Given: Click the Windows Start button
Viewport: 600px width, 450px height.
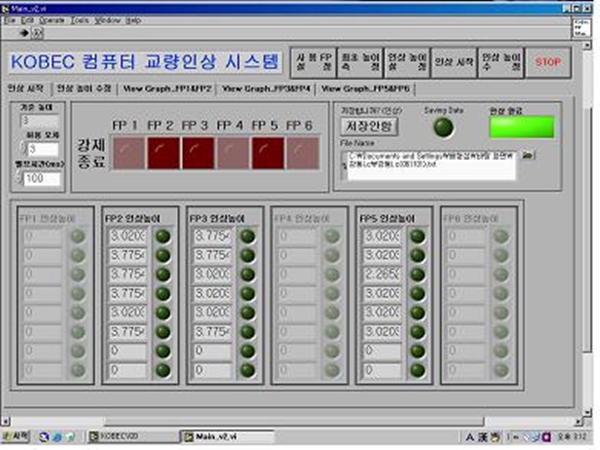Looking at the screenshot, I should [18, 437].
